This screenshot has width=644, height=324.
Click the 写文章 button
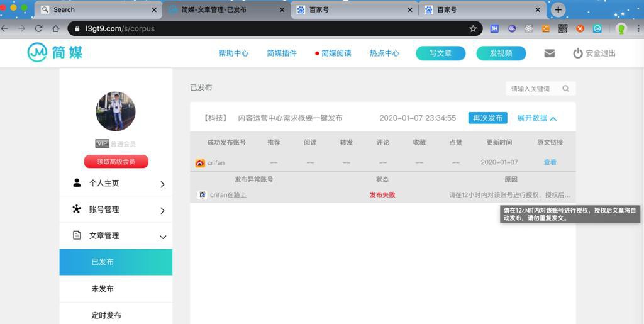point(441,53)
